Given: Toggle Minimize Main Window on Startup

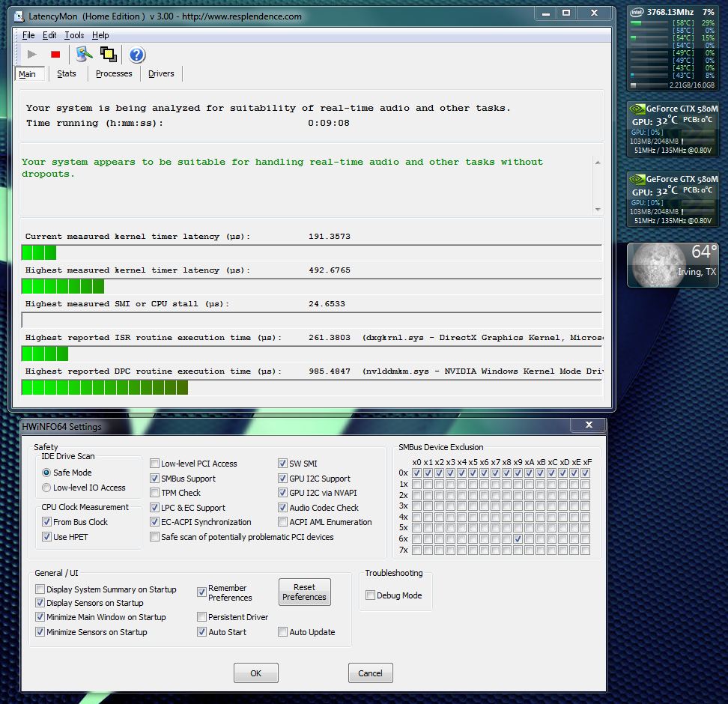Looking at the screenshot, I should (40, 617).
